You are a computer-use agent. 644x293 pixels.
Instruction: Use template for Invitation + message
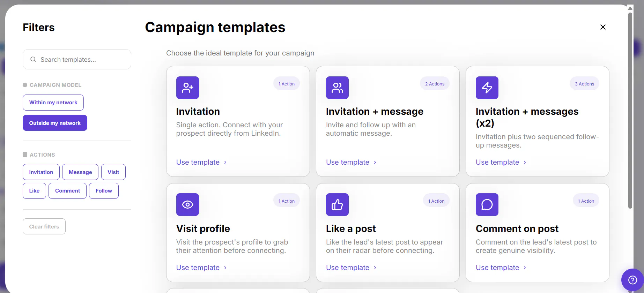[x=351, y=162]
